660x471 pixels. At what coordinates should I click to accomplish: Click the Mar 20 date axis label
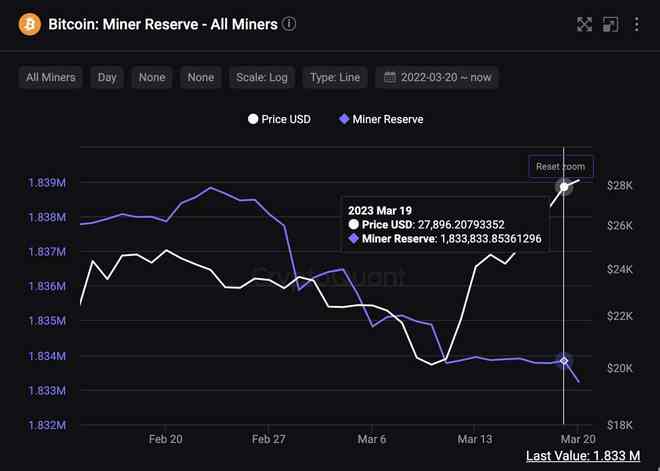578,439
